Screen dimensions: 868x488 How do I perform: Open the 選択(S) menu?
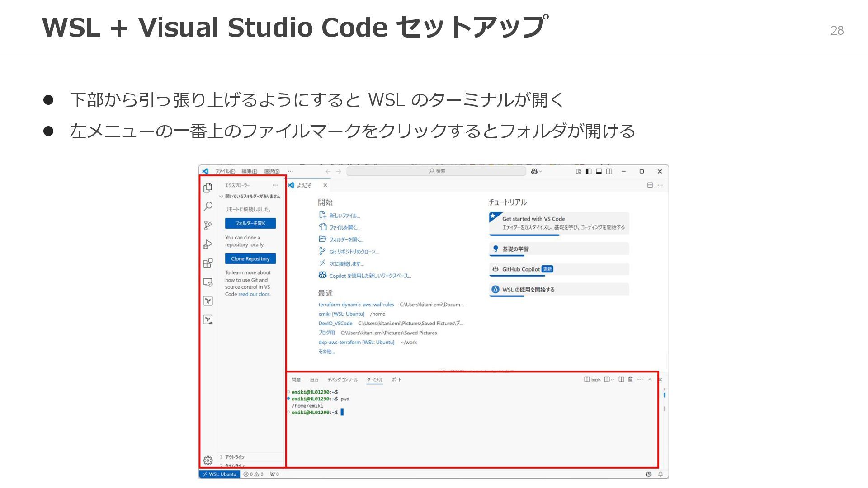(272, 171)
